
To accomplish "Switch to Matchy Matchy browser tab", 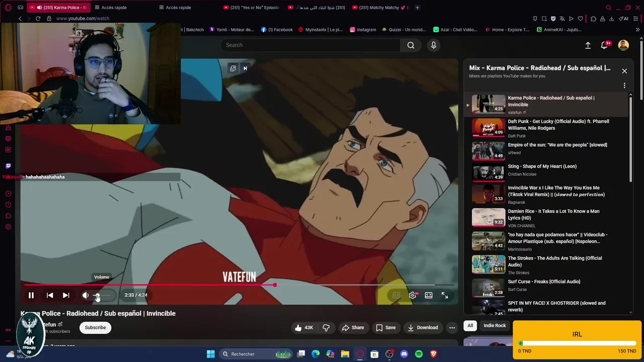I will pyautogui.click(x=381, y=8).
